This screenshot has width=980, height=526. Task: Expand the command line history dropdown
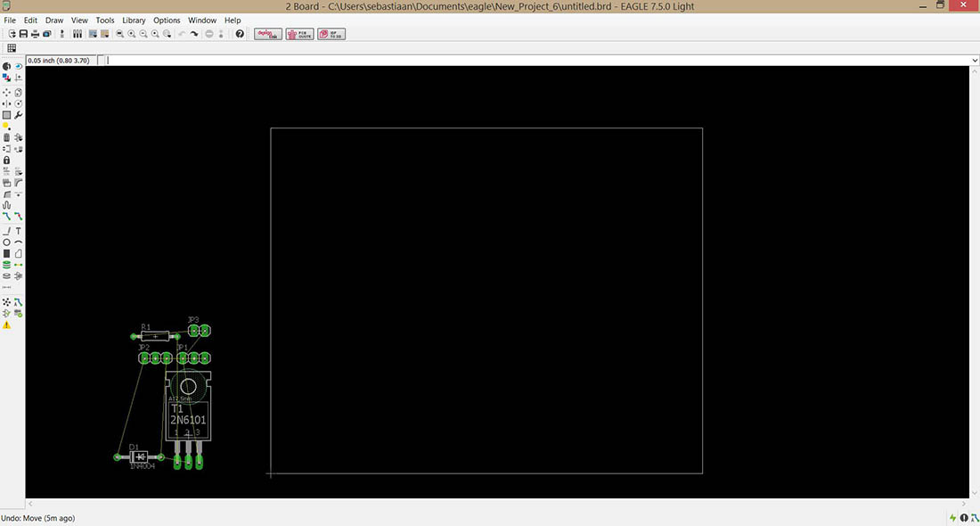tap(975, 60)
